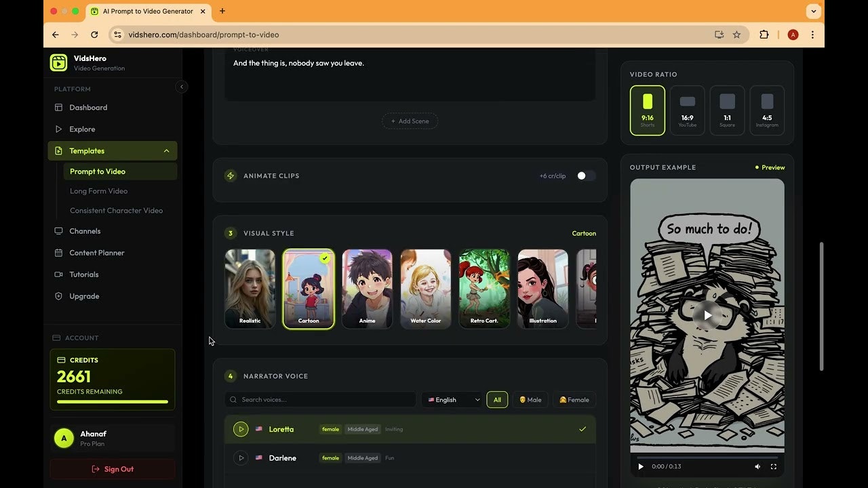The width and height of the screenshot is (868, 488).
Task: Select the Realistic visual style
Action: coord(250,289)
